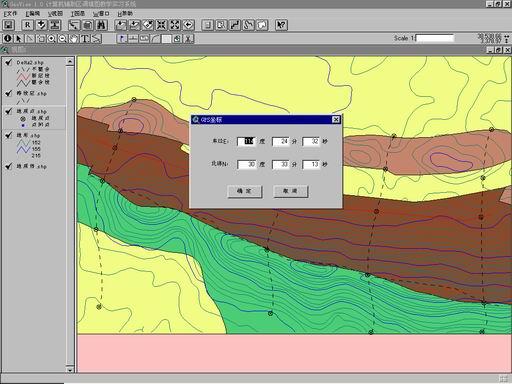Click the legend value 216
512x384 pixels.
[36, 155]
